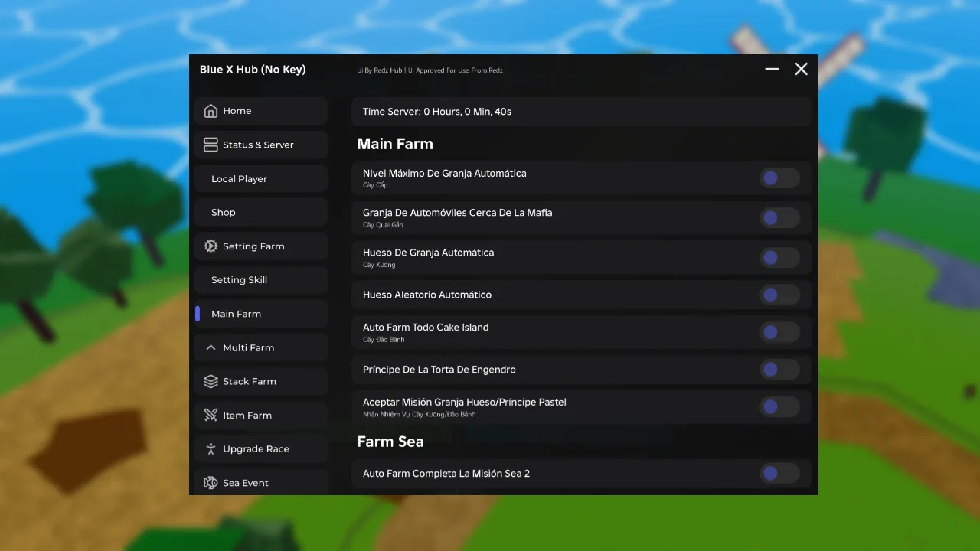Enable Nivel Máximo De Granja Automática
Viewport: 980px width, 551px height.
(779, 178)
